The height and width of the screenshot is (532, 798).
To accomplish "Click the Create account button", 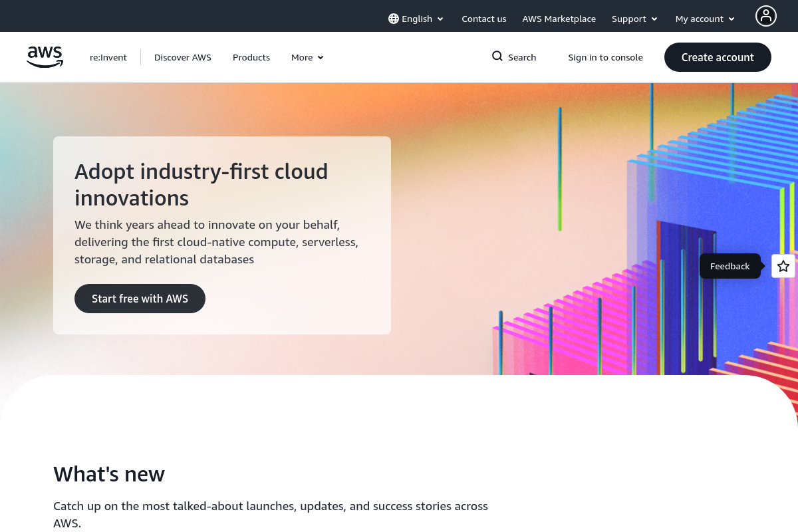I will [x=718, y=57].
